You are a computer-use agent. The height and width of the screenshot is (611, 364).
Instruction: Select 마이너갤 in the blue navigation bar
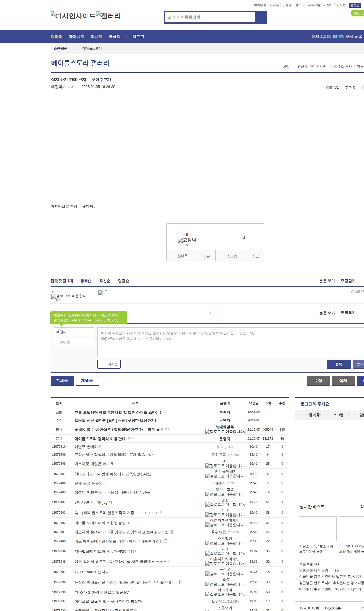pos(76,36)
